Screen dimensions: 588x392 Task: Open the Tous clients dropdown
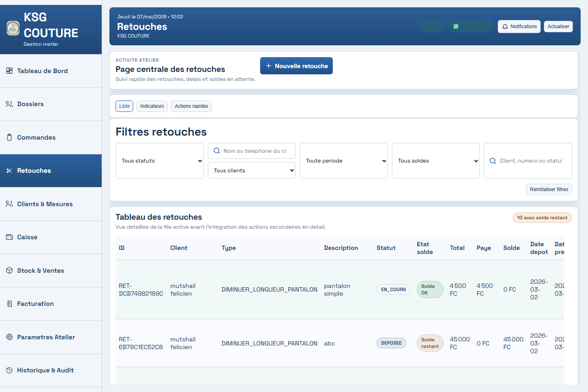click(x=252, y=171)
